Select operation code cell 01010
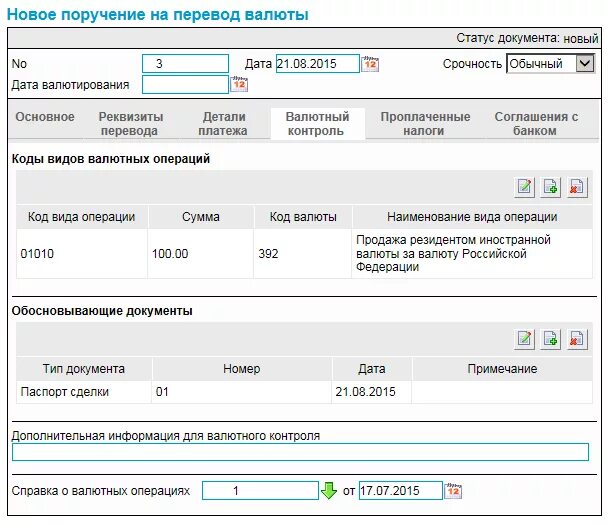The height and width of the screenshot is (526, 611). pos(82,254)
